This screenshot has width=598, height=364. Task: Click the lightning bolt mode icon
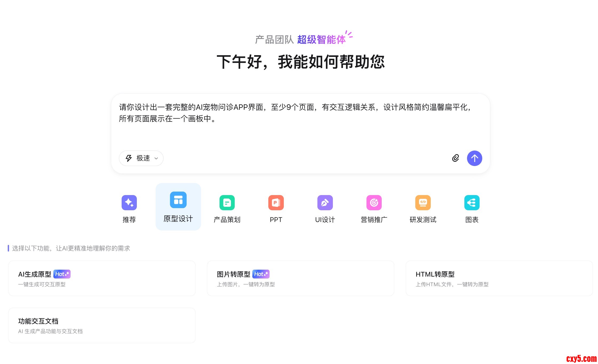click(x=129, y=158)
